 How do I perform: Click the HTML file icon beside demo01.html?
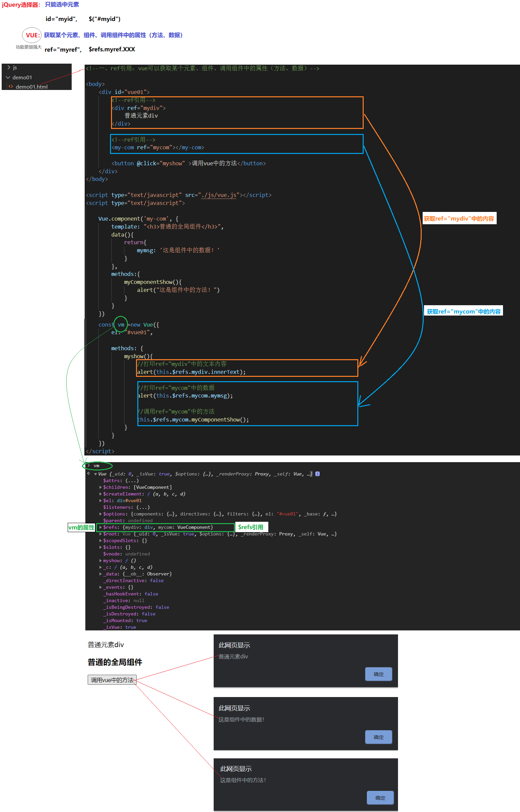pyautogui.click(x=11, y=86)
